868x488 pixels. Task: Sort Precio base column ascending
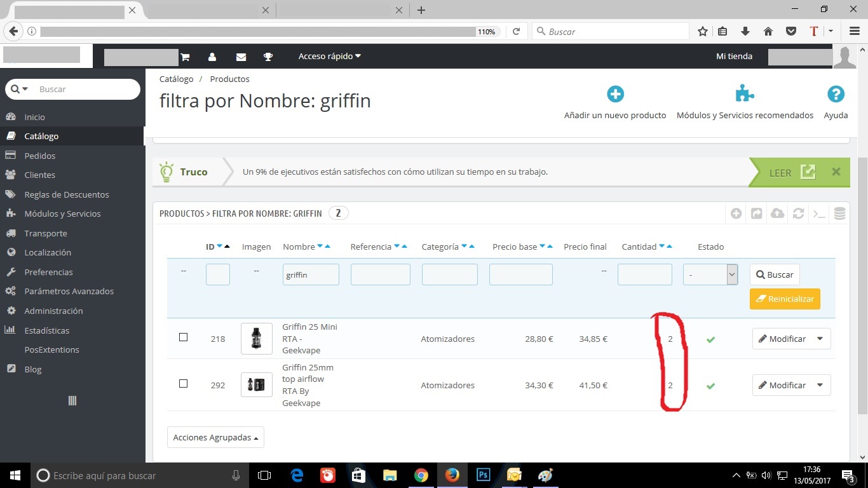550,247
